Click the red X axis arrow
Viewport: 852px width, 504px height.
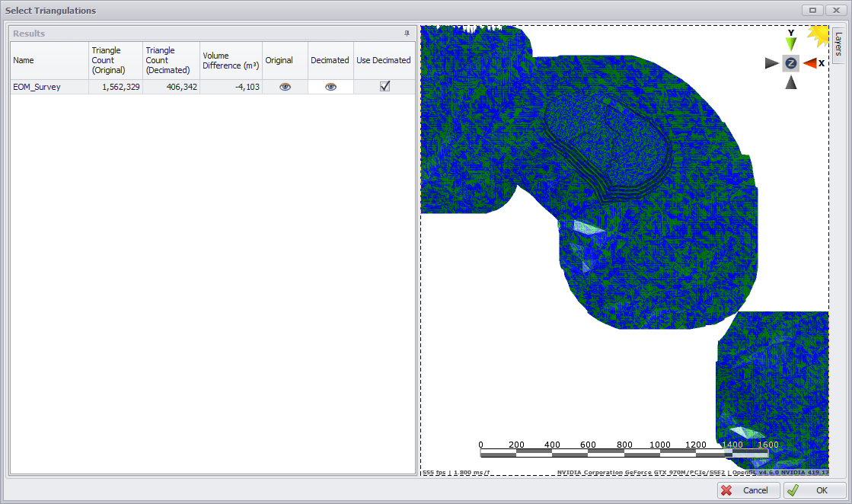click(x=809, y=63)
